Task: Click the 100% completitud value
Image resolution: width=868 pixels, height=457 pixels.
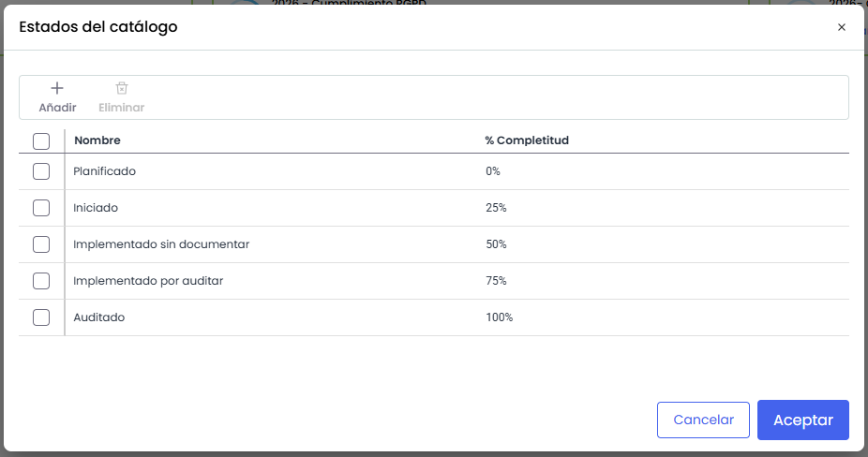Action: (499, 317)
